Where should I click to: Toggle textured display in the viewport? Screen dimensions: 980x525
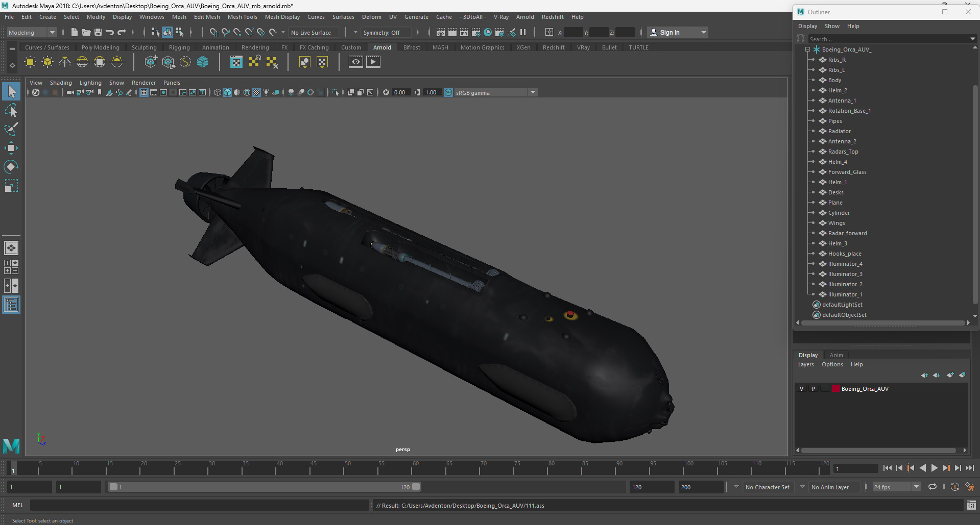[x=256, y=92]
